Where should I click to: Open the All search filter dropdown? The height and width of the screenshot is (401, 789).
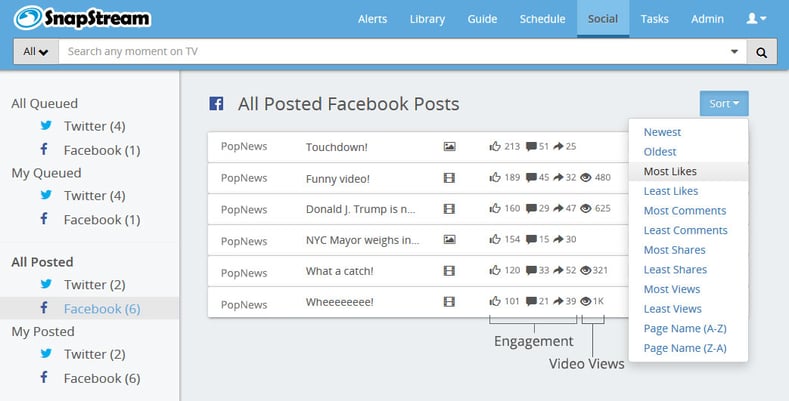(x=35, y=52)
